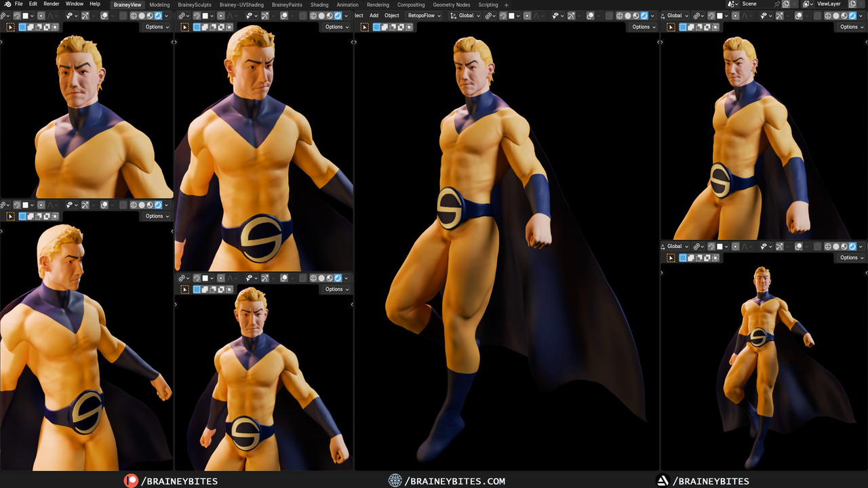
Task: Switch top-left viewport to wireframe shading
Action: (x=133, y=16)
